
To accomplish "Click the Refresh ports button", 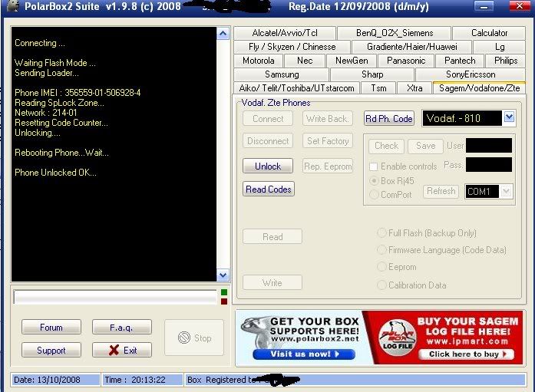I will coord(441,191).
